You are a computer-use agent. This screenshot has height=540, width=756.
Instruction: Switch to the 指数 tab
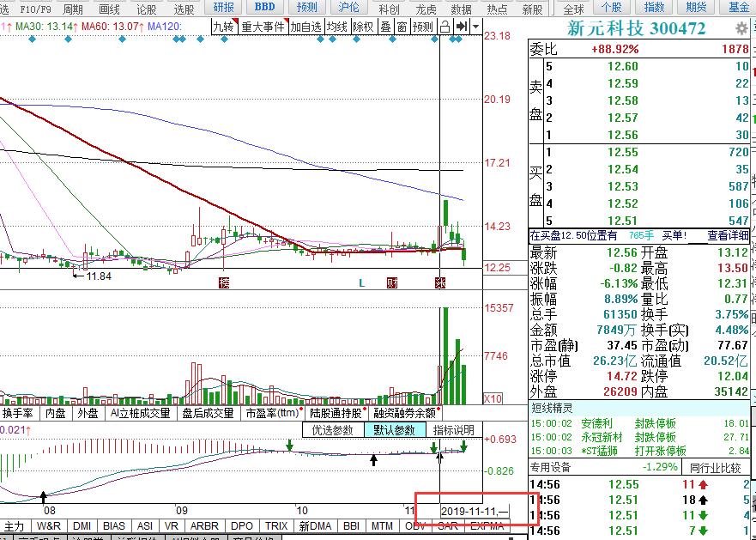[654, 7]
